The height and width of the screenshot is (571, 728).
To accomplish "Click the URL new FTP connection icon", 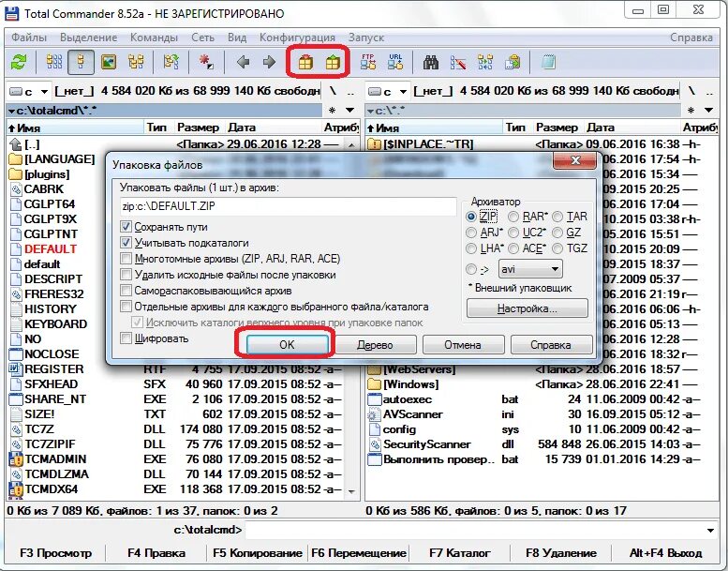I will point(395,62).
